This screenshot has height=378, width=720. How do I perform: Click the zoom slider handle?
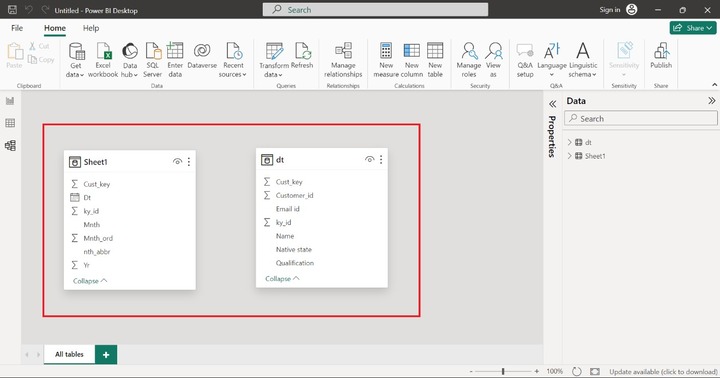click(503, 371)
